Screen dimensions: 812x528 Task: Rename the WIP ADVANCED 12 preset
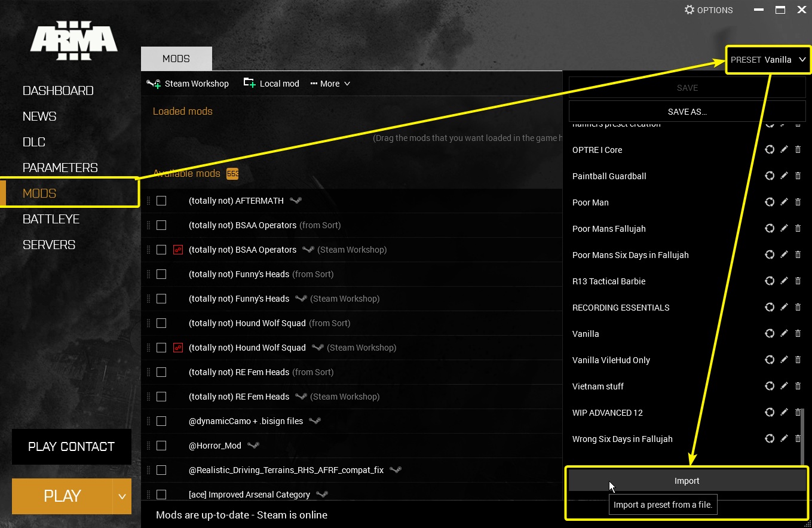pyautogui.click(x=785, y=412)
